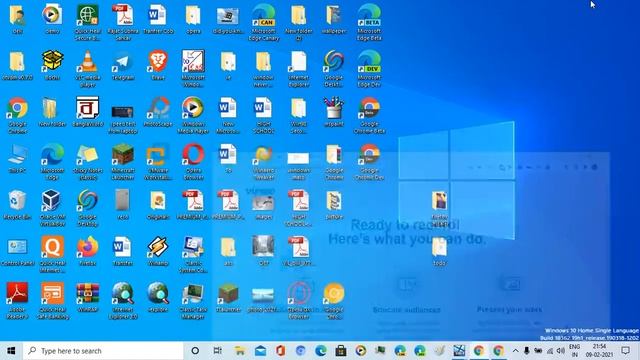
Task: Open Task View on the taskbar
Action: [218, 351]
